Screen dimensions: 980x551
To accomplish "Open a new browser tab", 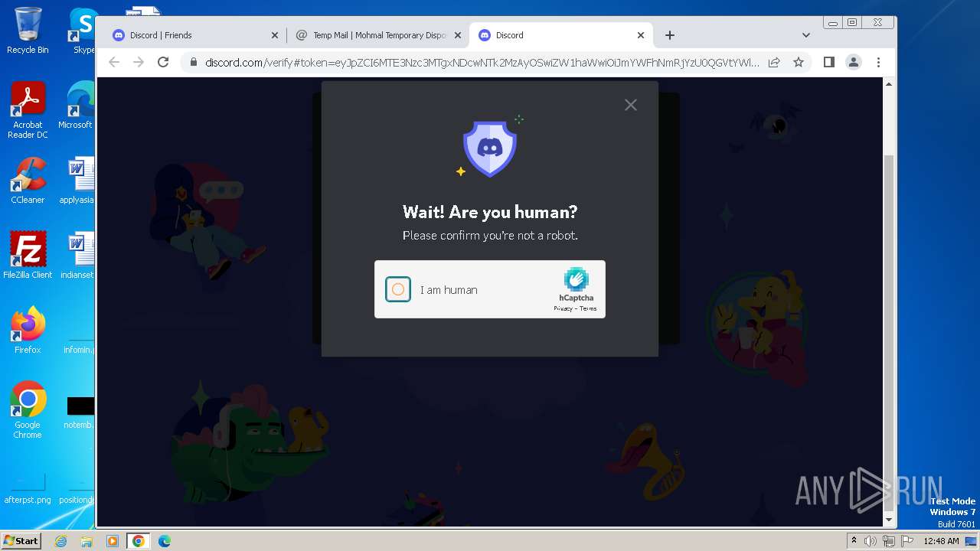I will 670,35.
